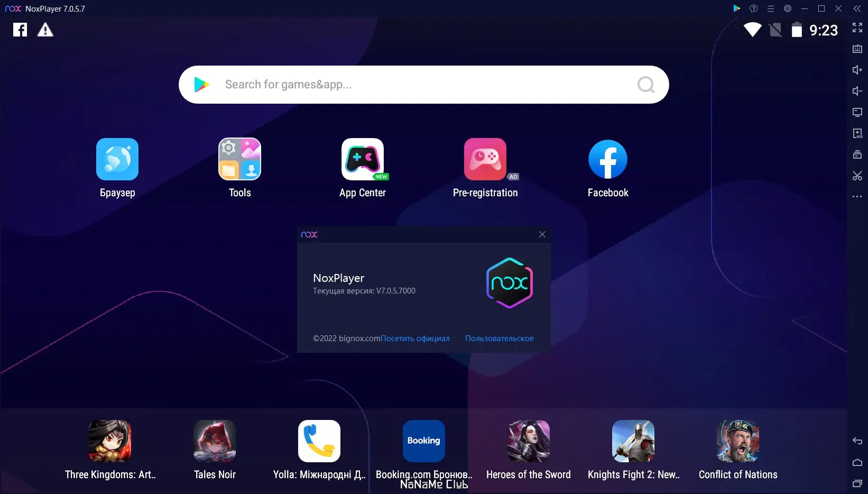Open Conflict of Nations game
The width and height of the screenshot is (868, 494).
738,441
